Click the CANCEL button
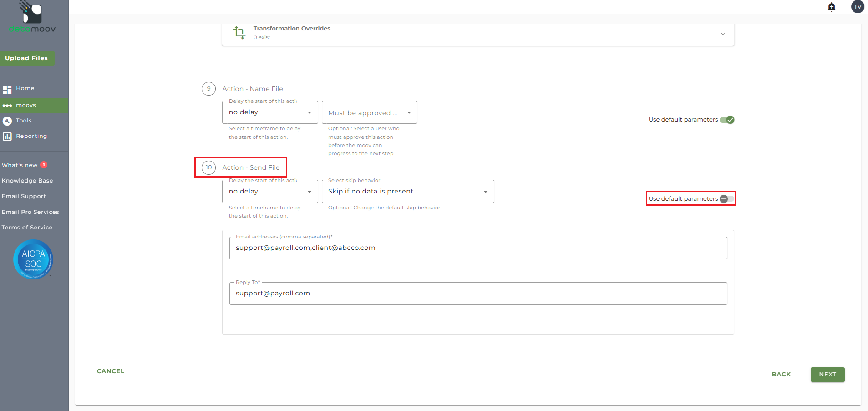 coord(111,371)
